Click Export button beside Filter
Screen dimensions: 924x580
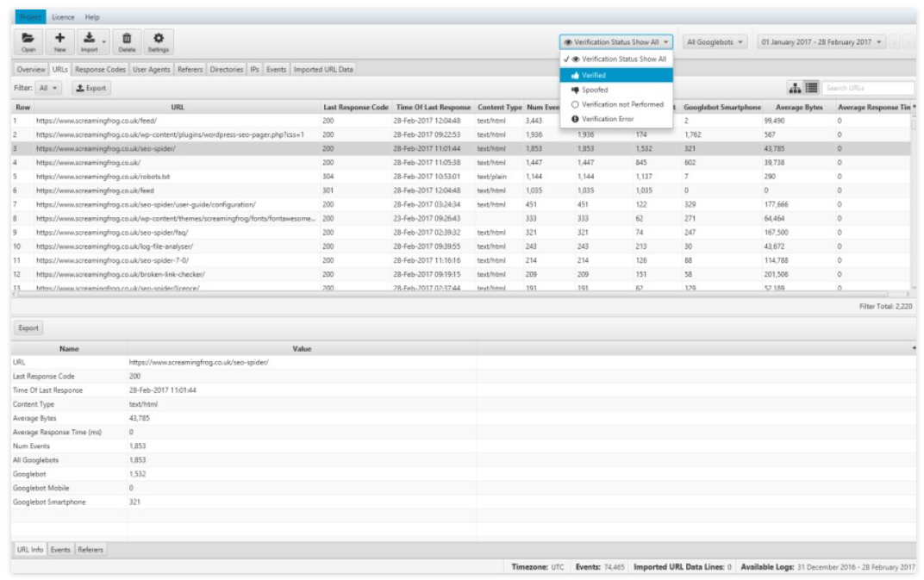(91, 88)
